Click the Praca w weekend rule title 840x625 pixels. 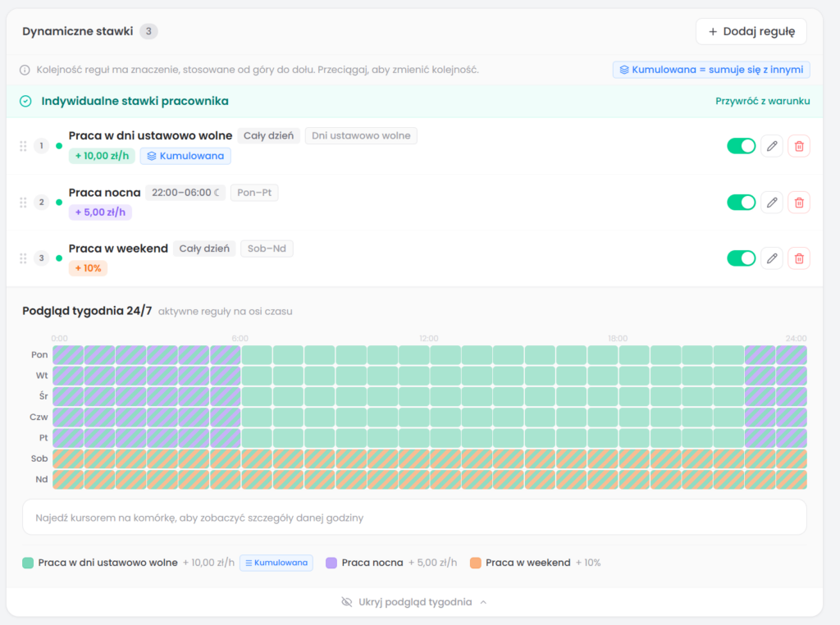118,249
